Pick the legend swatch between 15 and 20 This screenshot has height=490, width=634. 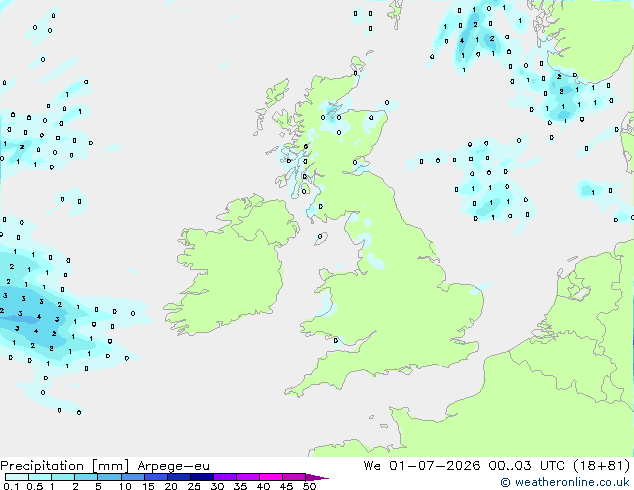click(155, 477)
